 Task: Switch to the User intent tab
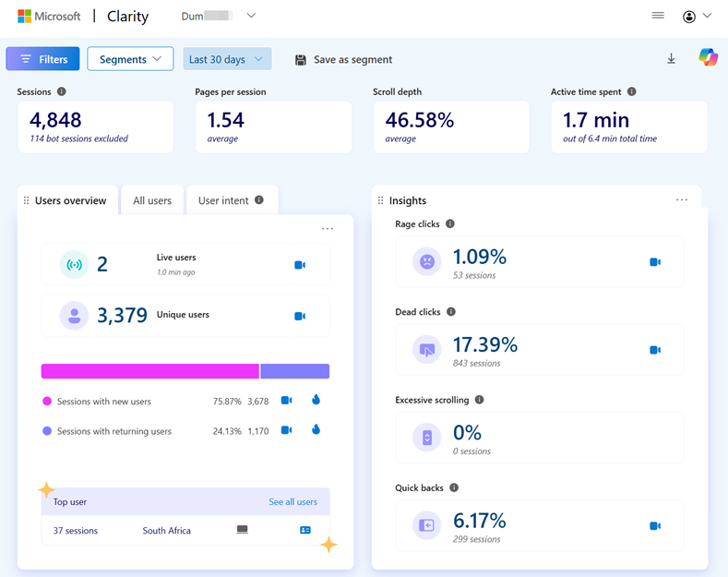coord(231,200)
